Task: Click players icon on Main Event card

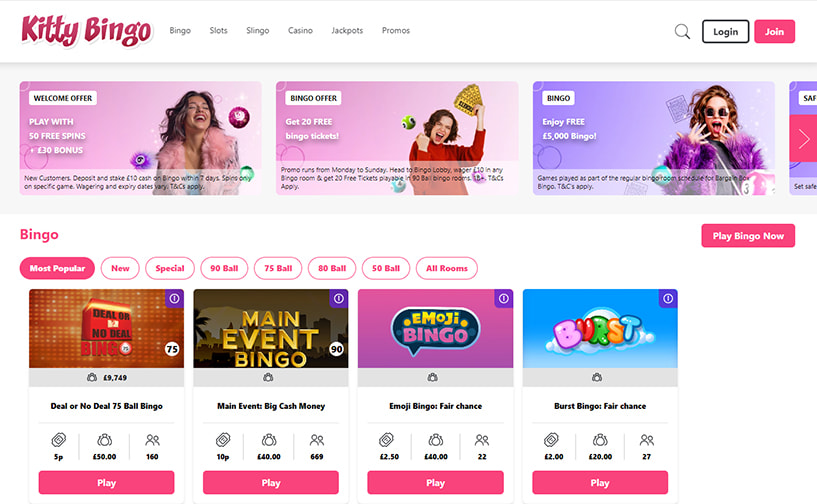Action: point(317,440)
